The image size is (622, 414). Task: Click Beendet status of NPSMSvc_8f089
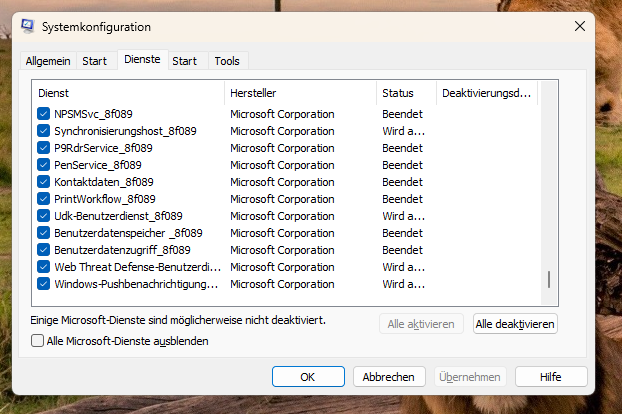point(402,114)
